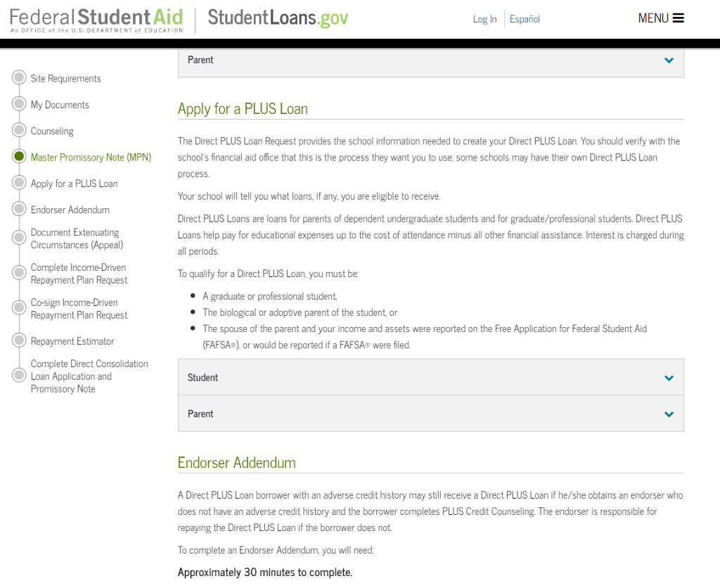Viewport: 720px width, 588px height.
Task: Open Complete Income-Driven Repayment Plan Request
Action: 79,274
